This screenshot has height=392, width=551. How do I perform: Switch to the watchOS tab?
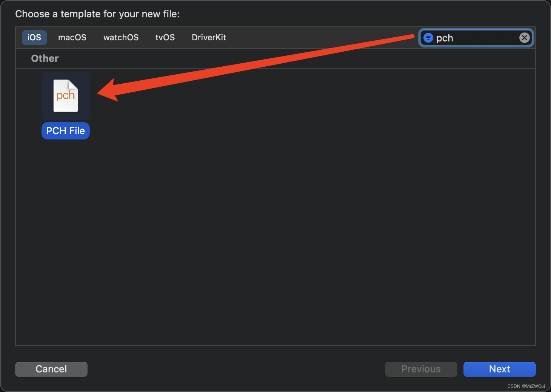[x=121, y=37]
